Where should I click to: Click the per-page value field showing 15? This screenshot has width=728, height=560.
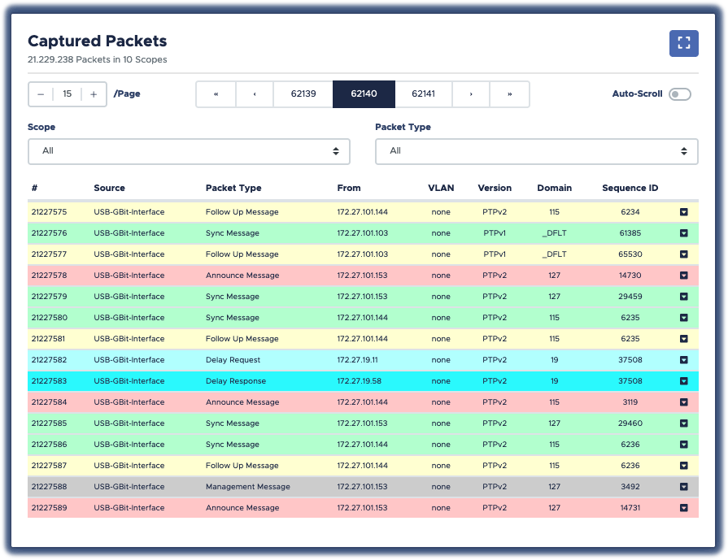point(68,94)
